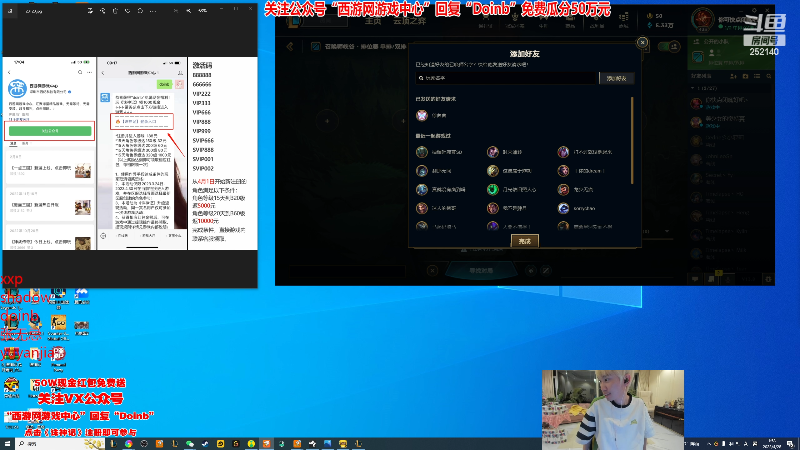Click the back arrow in League lobby
This screenshot has width=800, height=450.
point(290,46)
